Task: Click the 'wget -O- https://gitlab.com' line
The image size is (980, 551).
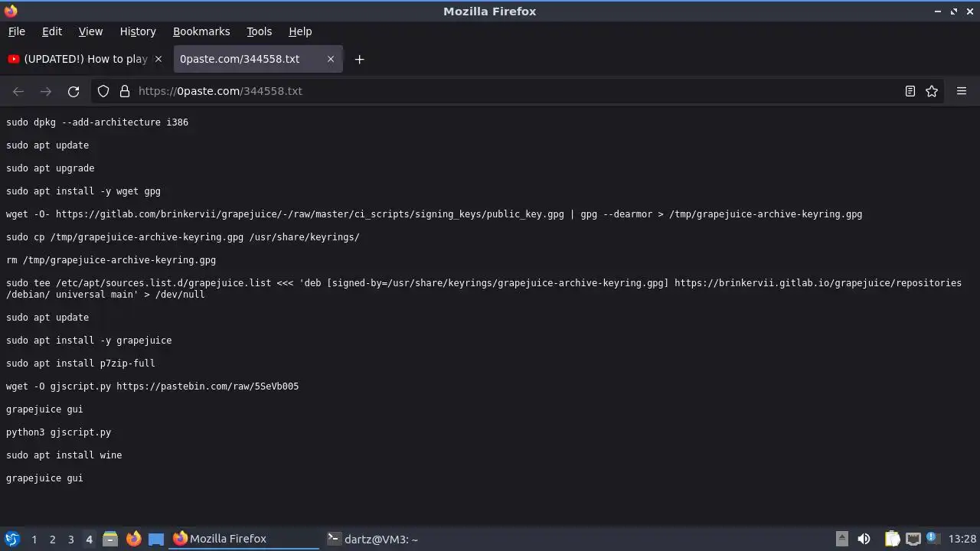Action: pyautogui.click(x=434, y=214)
